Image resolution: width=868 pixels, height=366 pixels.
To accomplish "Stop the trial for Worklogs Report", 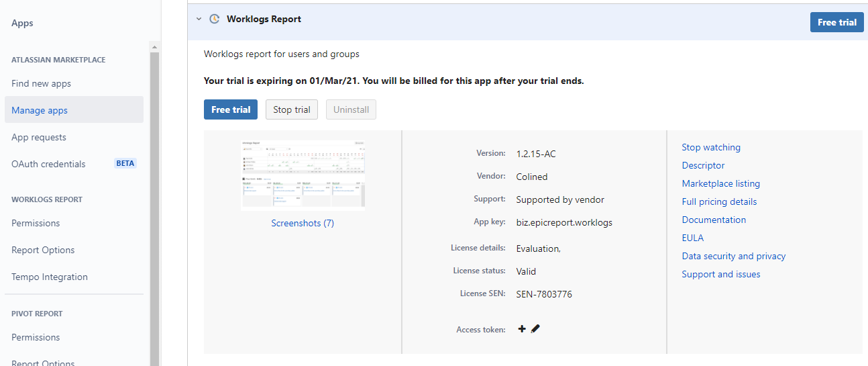I will 292,109.
